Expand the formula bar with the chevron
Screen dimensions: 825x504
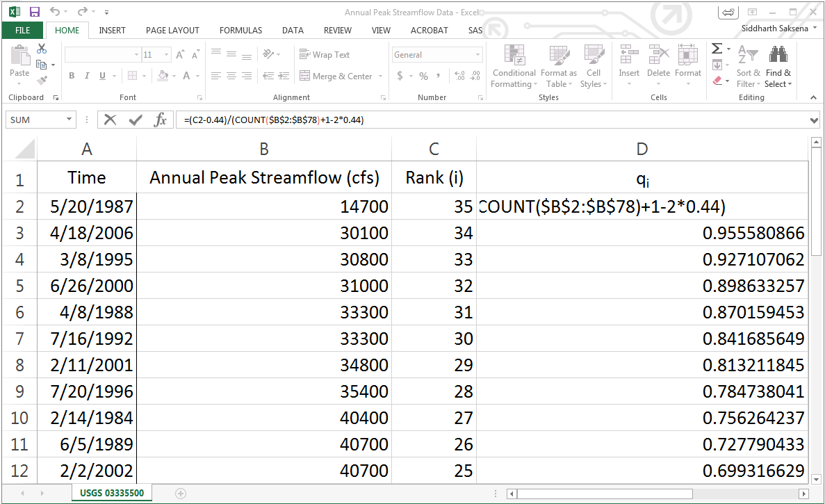click(815, 120)
